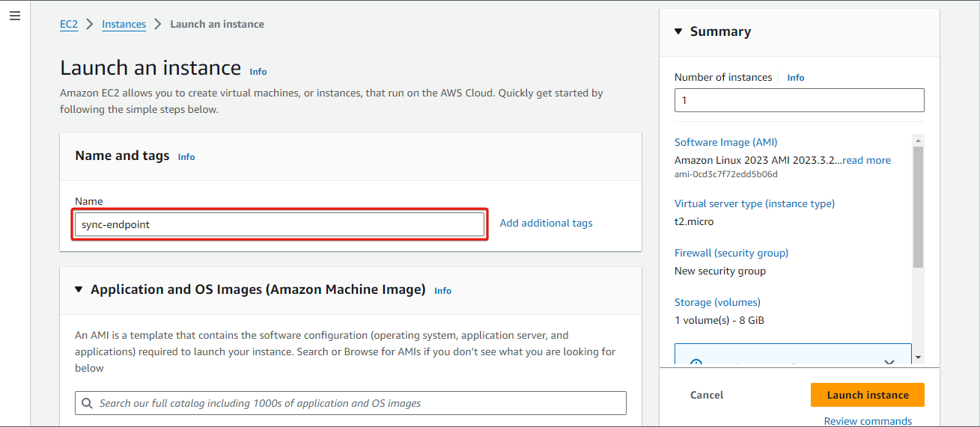The height and width of the screenshot is (427, 980).
Task: Click the New security group text
Action: [720, 271]
